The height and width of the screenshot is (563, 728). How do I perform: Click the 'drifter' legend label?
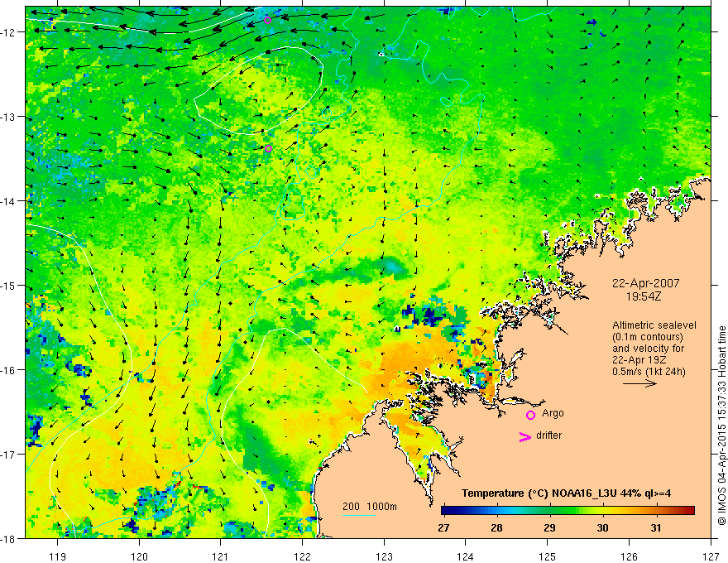pos(548,435)
